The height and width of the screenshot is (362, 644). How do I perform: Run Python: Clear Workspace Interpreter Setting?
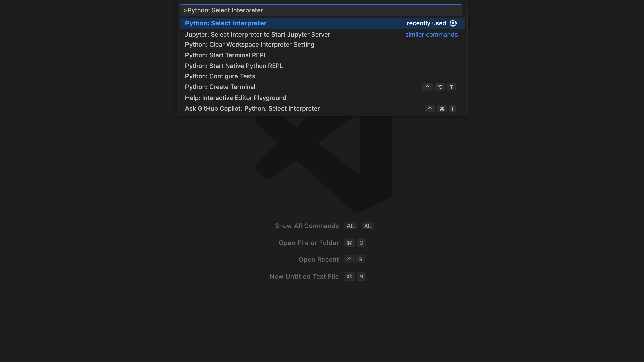pyautogui.click(x=250, y=44)
